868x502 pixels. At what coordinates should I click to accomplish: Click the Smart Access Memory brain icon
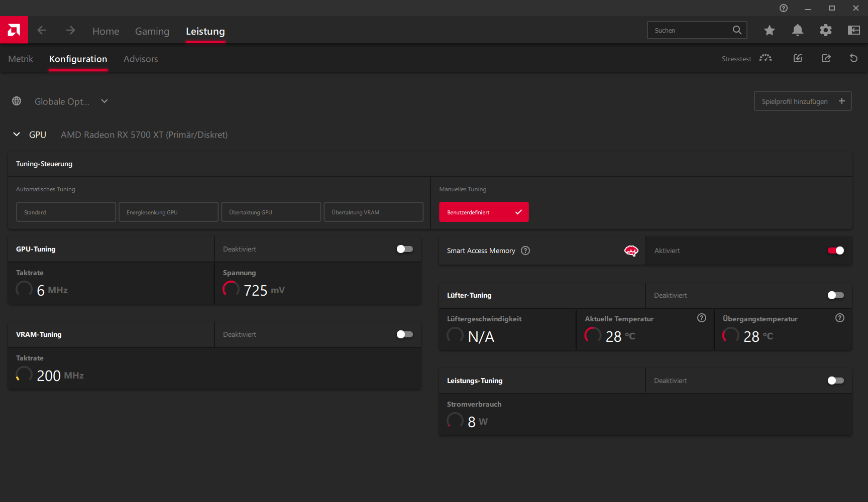631,250
